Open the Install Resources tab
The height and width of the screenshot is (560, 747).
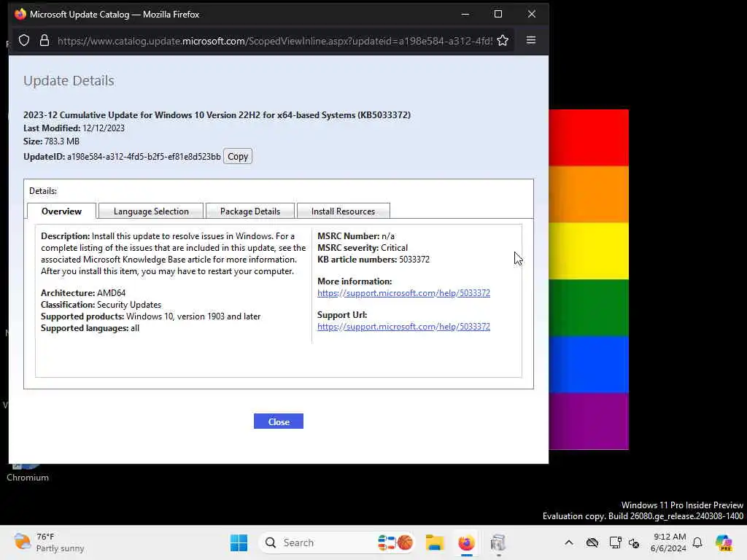pyautogui.click(x=343, y=211)
